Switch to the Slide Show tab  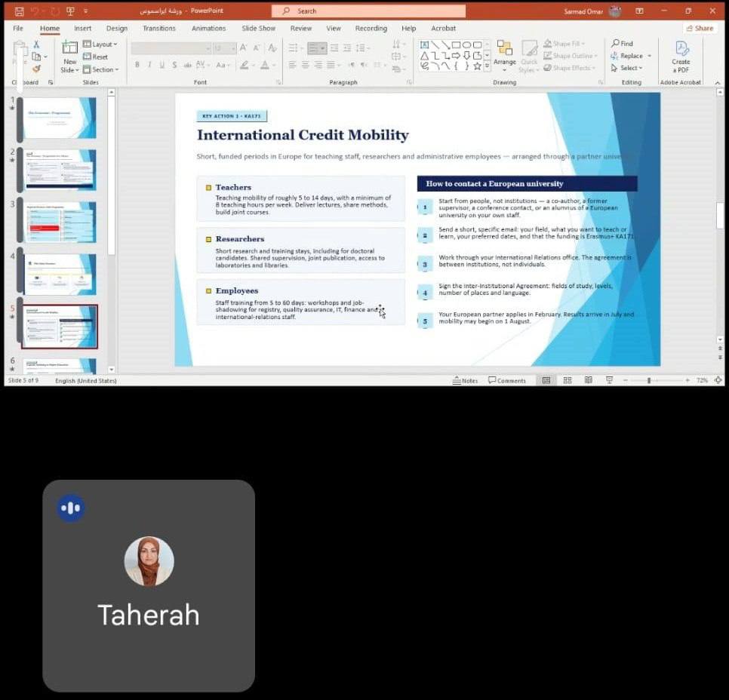[x=259, y=29]
